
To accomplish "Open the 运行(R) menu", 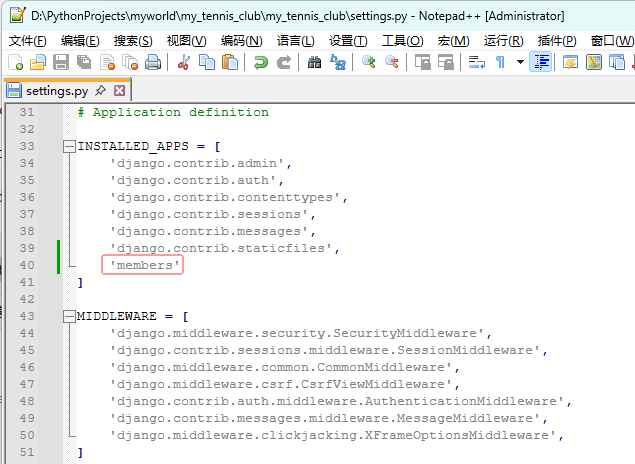I will (503, 41).
